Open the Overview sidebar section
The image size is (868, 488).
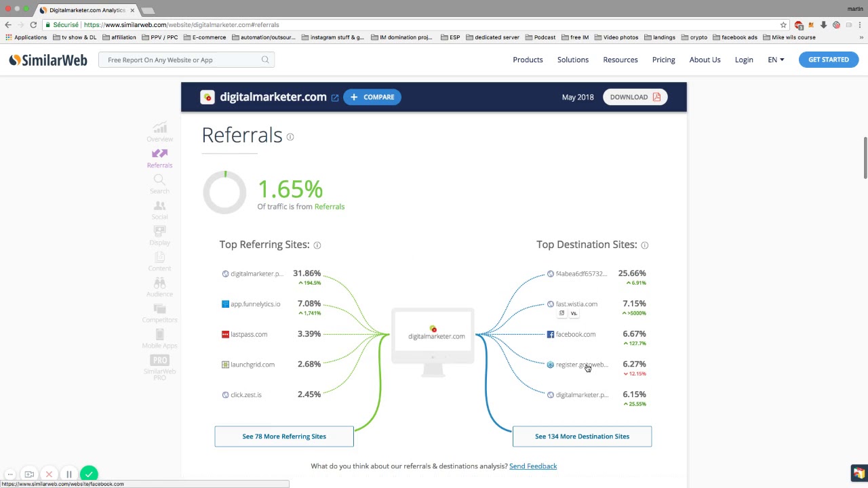(159, 132)
